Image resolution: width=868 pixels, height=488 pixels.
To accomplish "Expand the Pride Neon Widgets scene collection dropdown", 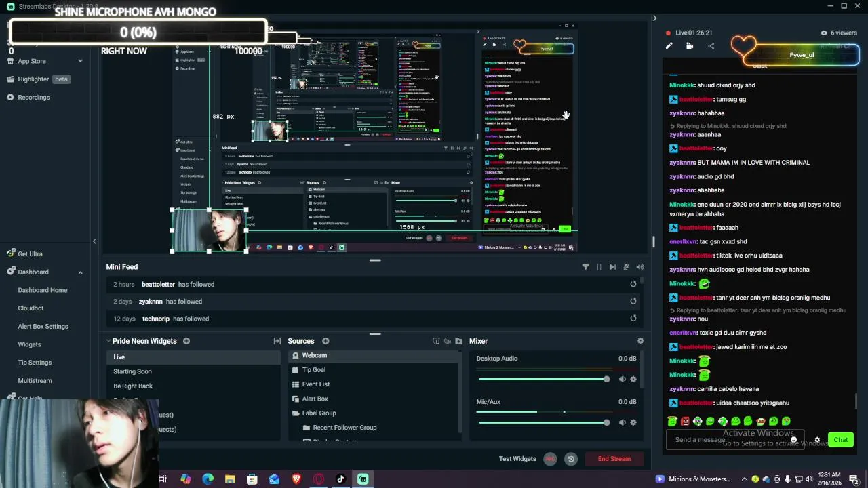I will [108, 341].
